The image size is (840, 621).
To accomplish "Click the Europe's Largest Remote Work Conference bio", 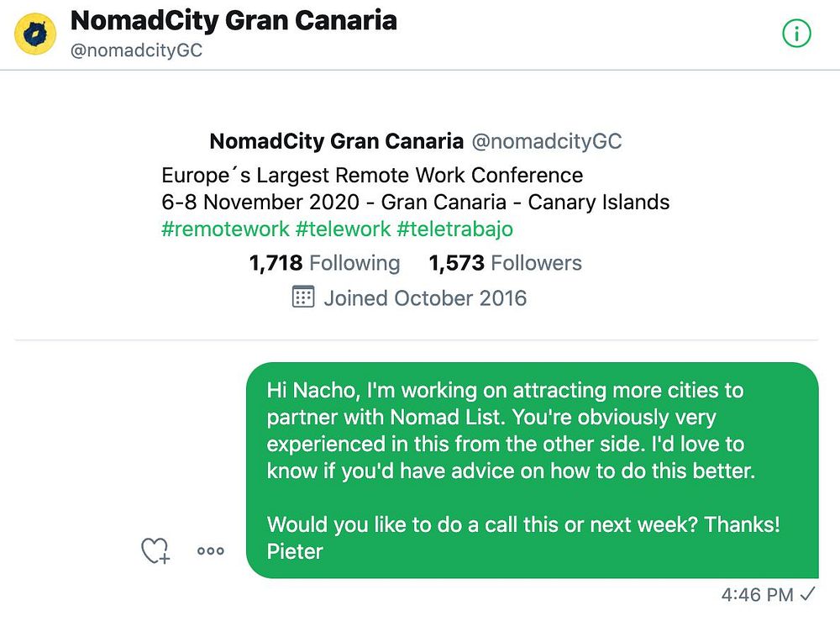I will click(371, 176).
